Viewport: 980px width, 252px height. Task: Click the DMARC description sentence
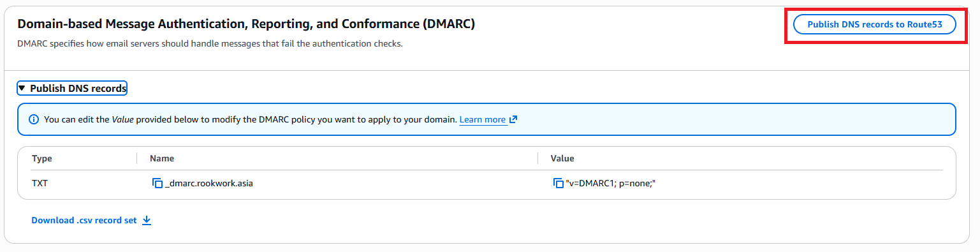[x=210, y=44]
